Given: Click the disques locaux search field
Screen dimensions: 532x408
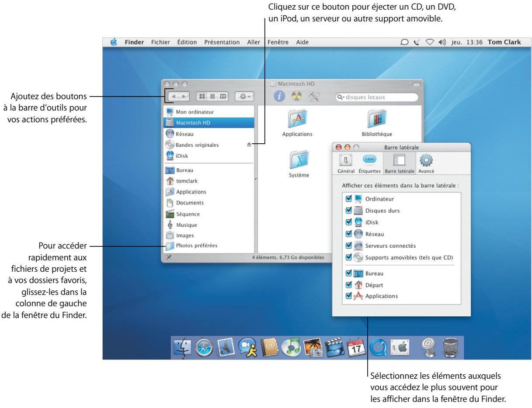Looking at the screenshot, I should tap(376, 97).
